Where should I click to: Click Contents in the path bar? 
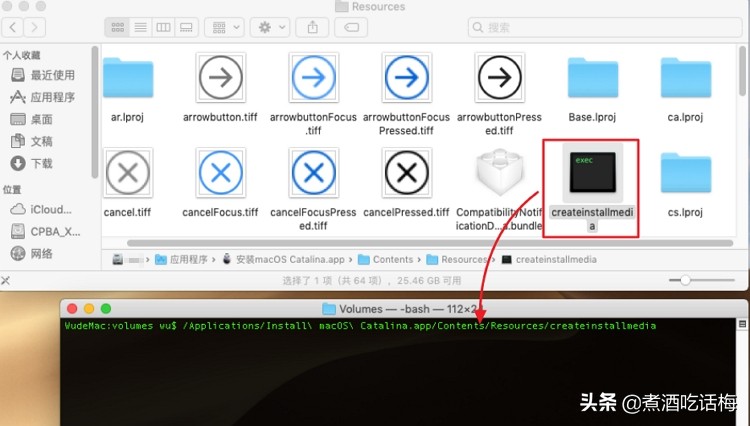pos(386,260)
